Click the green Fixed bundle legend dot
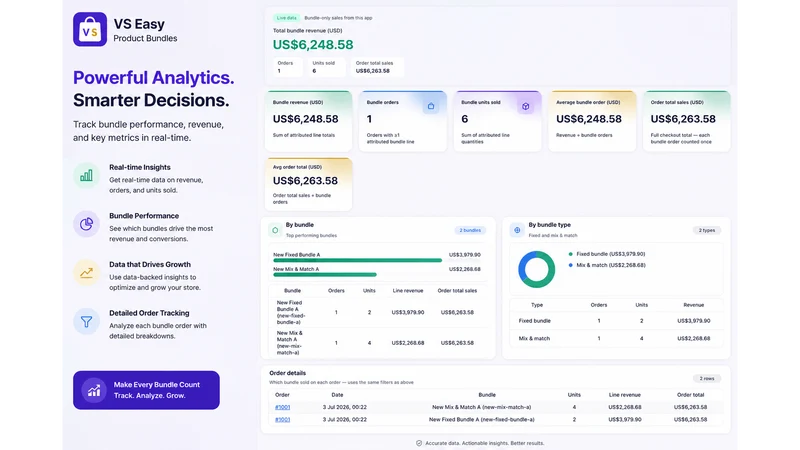The height and width of the screenshot is (450, 800). (570, 254)
